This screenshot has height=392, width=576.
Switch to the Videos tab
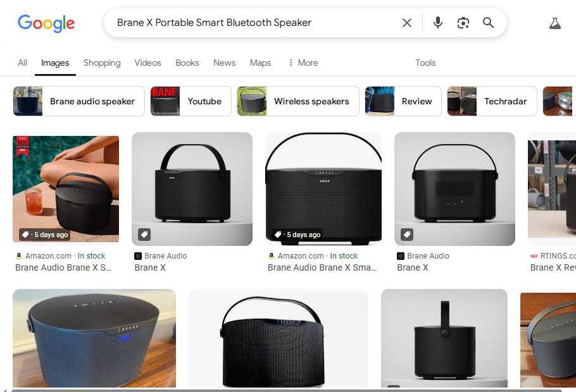147,63
